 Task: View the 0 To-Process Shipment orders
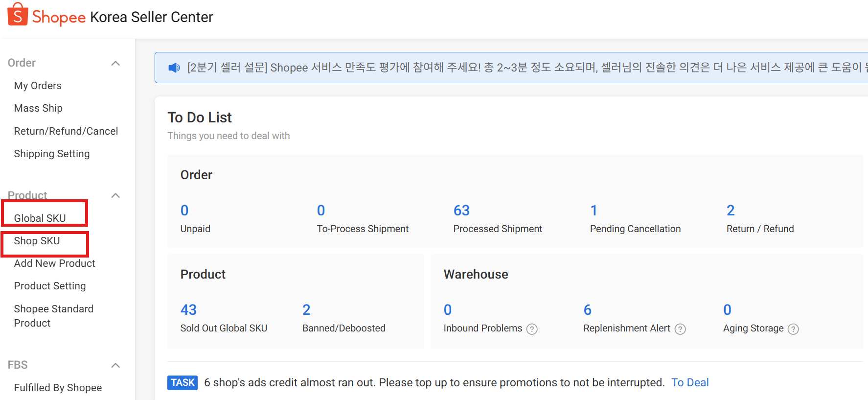363,219
